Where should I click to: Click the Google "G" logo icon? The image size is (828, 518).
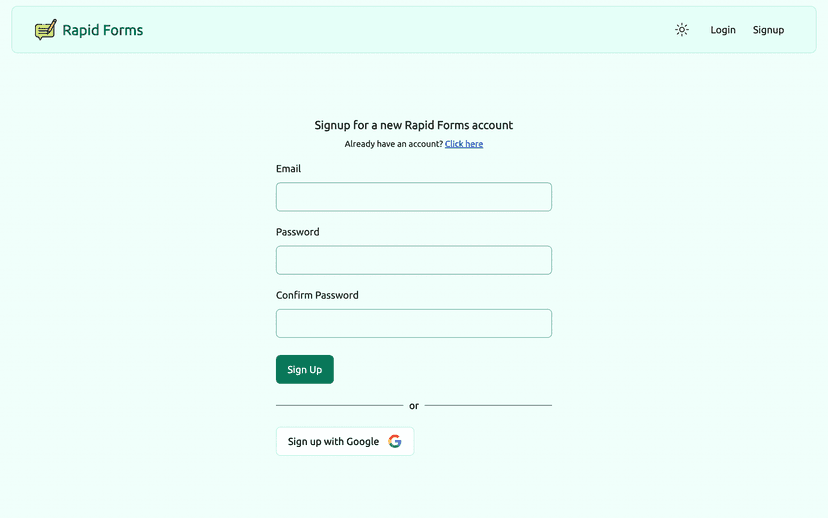tap(395, 441)
